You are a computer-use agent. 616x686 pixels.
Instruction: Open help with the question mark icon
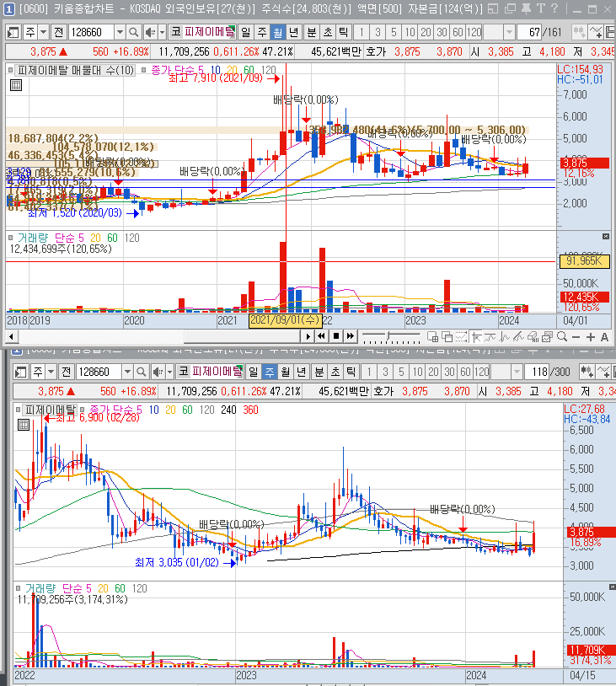(x=554, y=8)
